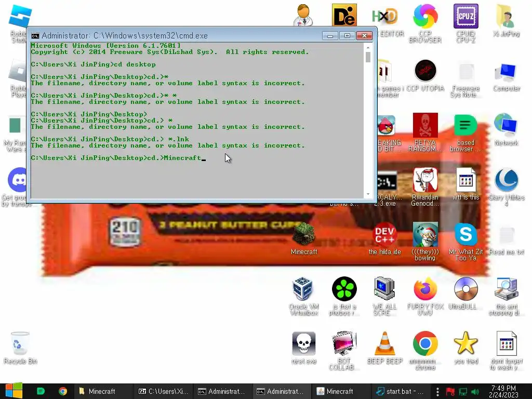Click the cmd window scrollbar down arrow
532x399 pixels.
coord(368,194)
